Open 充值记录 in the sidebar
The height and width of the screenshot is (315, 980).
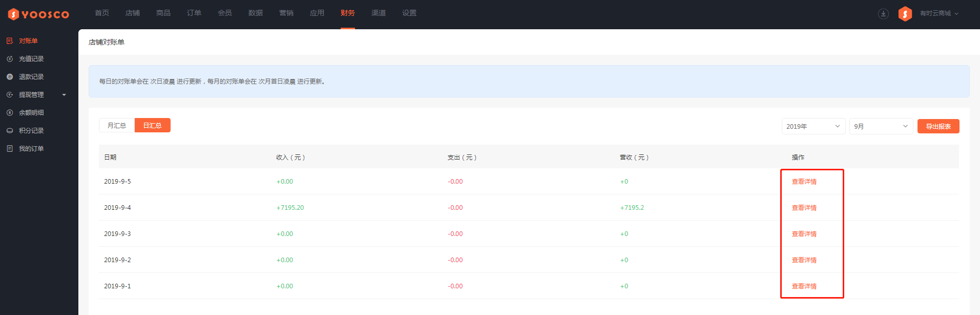coord(31,59)
